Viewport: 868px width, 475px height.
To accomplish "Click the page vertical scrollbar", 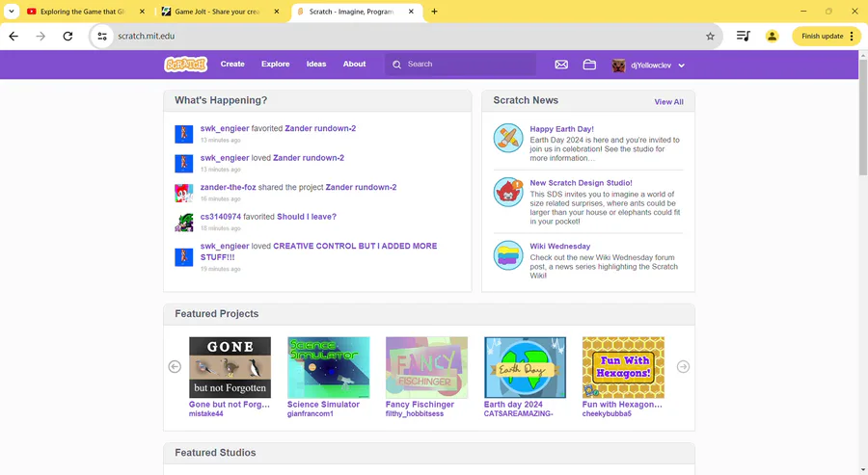I will tap(863, 119).
